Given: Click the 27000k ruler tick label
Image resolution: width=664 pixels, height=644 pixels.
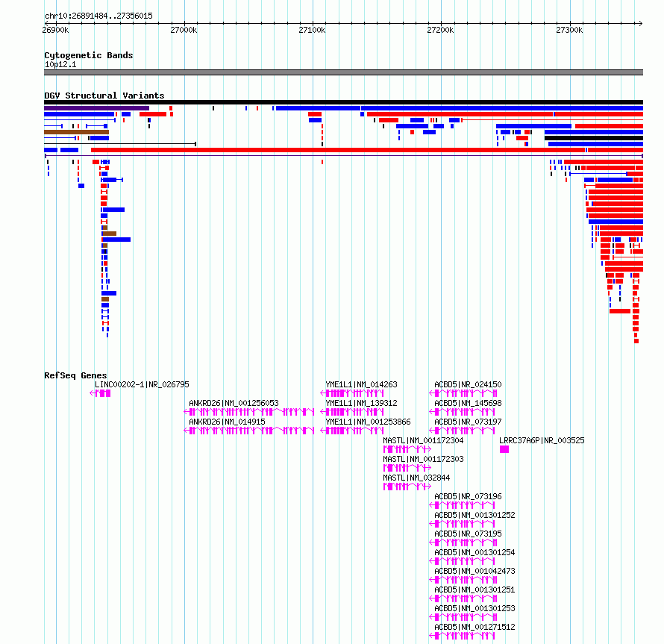Looking at the screenshot, I should 184,30.
